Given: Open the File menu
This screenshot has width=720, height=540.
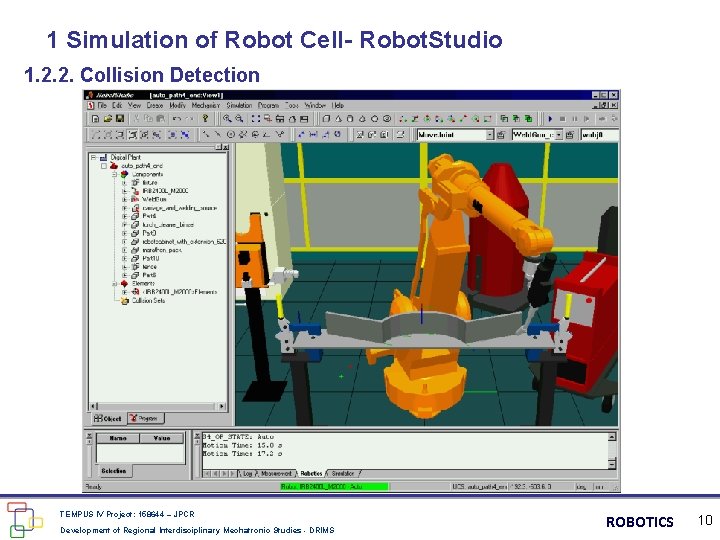Looking at the screenshot, I should click(x=102, y=105).
